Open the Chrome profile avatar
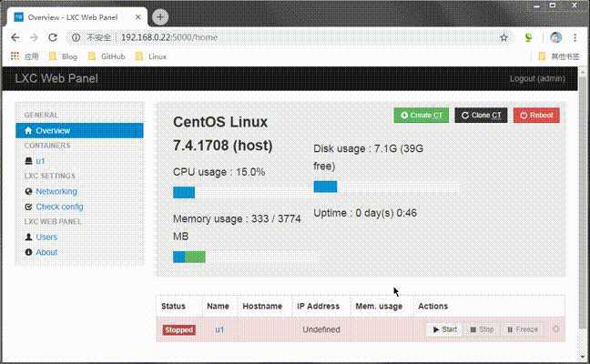 (x=555, y=37)
